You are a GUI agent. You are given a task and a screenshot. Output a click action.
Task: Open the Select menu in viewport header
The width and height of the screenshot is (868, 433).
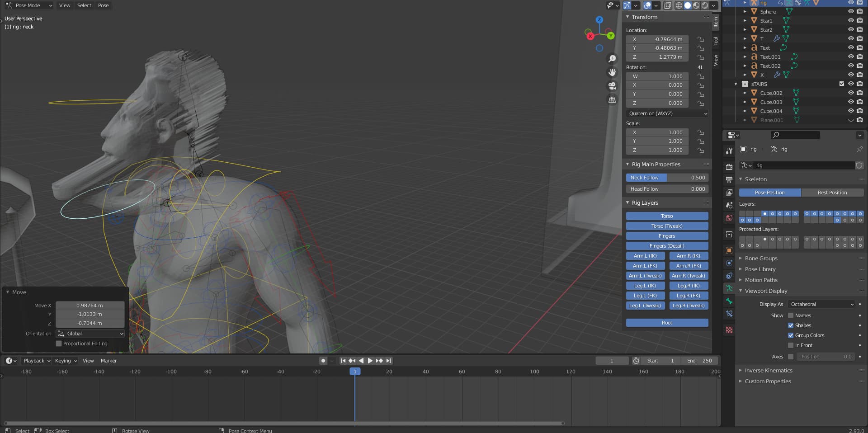[x=84, y=5]
